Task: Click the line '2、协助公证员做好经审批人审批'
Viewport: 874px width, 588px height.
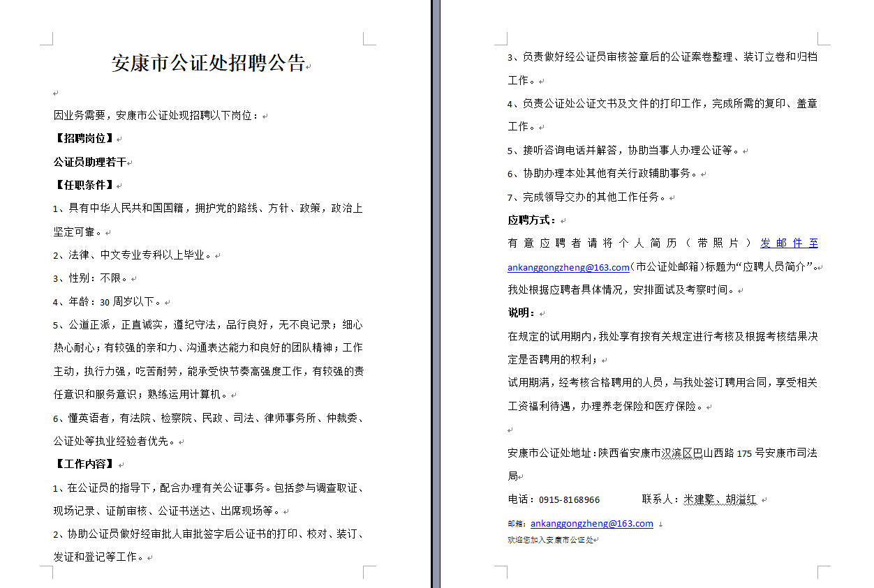Action: pyautogui.click(x=208, y=534)
